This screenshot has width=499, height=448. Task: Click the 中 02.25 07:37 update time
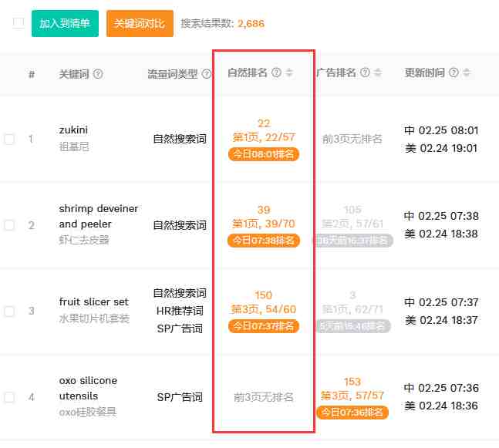441,302
